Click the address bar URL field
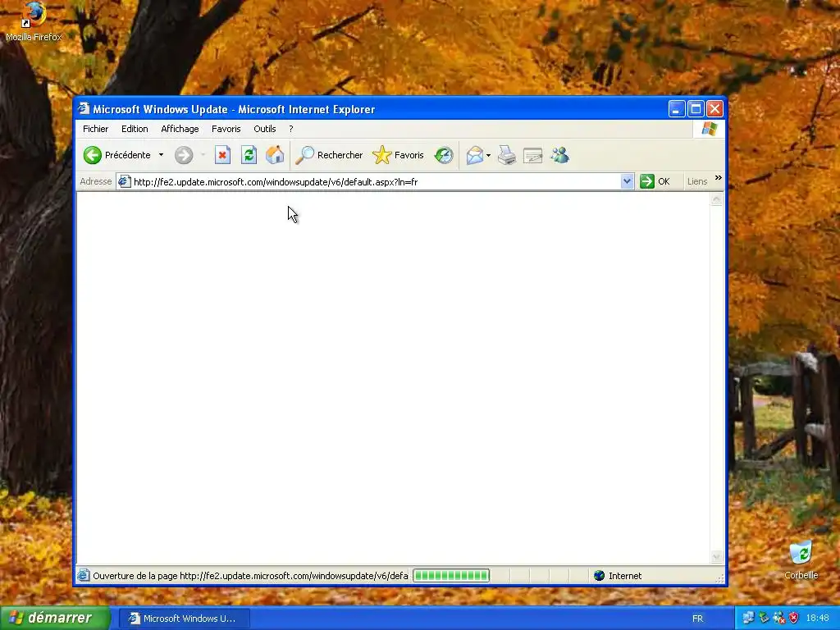The height and width of the screenshot is (630, 840). (x=375, y=182)
